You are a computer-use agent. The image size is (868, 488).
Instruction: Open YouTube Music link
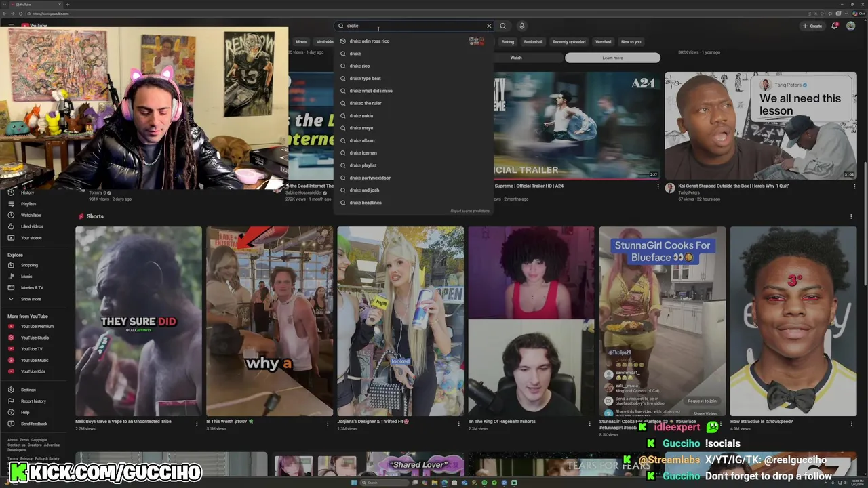(34, 360)
